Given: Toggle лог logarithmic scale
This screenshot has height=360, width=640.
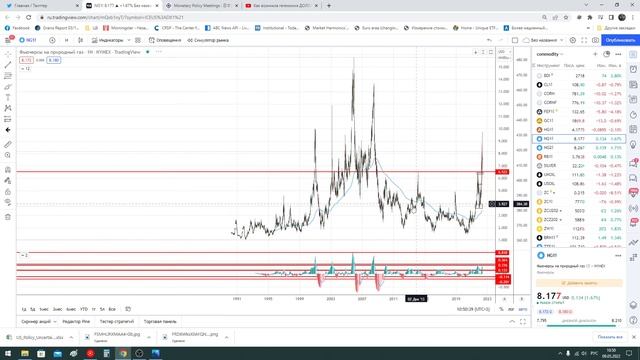Looking at the screenshot, I should coord(511,309).
